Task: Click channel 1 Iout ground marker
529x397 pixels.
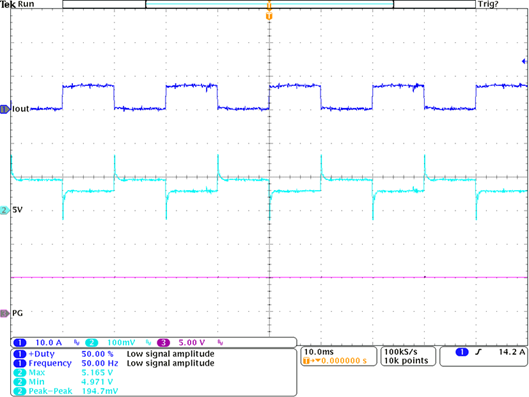Action: (5, 109)
